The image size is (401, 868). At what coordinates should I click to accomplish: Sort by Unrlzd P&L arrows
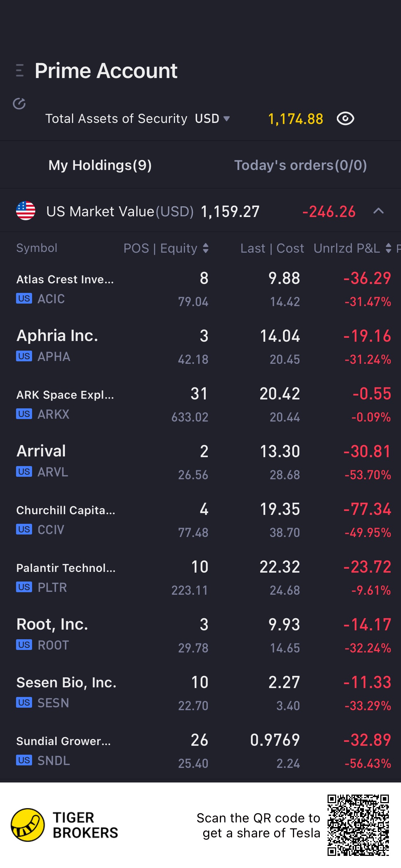(x=389, y=248)
